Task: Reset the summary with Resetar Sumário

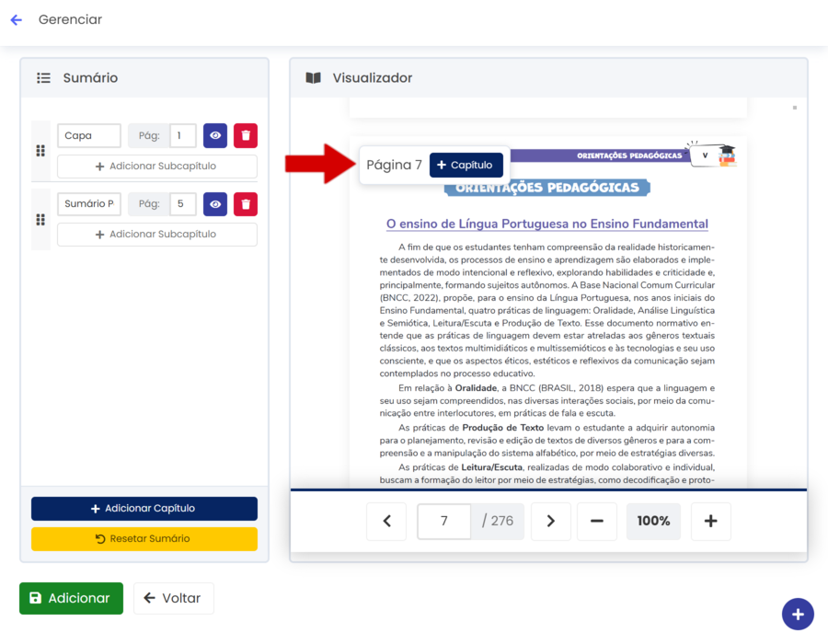Action: pos(144,539)
